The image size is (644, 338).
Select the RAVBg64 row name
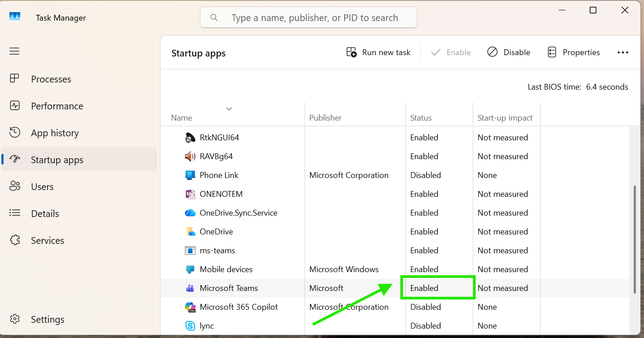click(216, 156)
